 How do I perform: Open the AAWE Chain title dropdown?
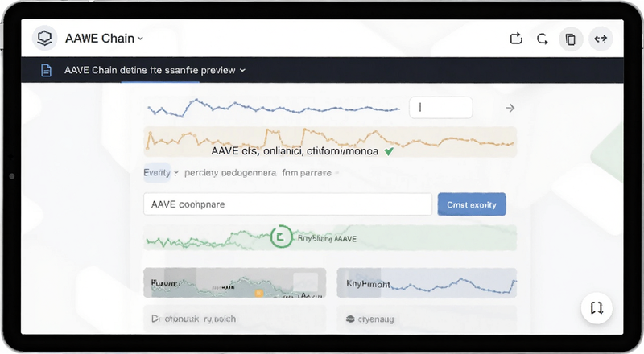click(104, 39)
